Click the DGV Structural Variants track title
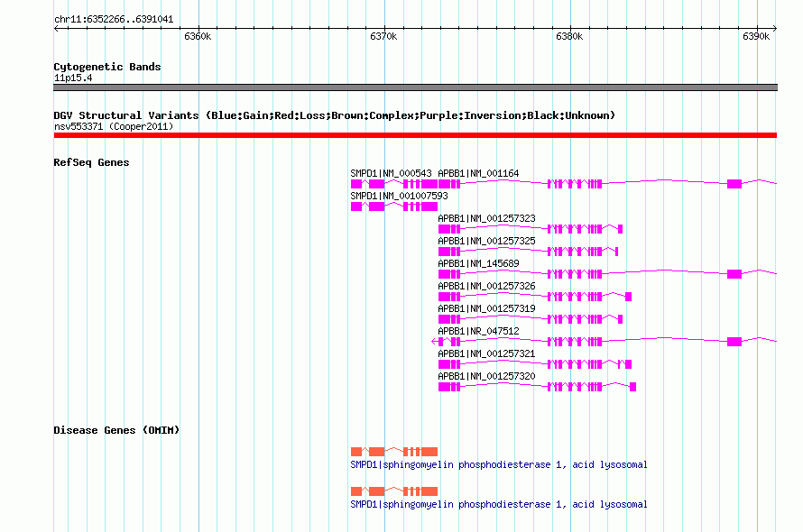Image resolution: width=803 pixels, height=532 pixels. pos(335,115)
